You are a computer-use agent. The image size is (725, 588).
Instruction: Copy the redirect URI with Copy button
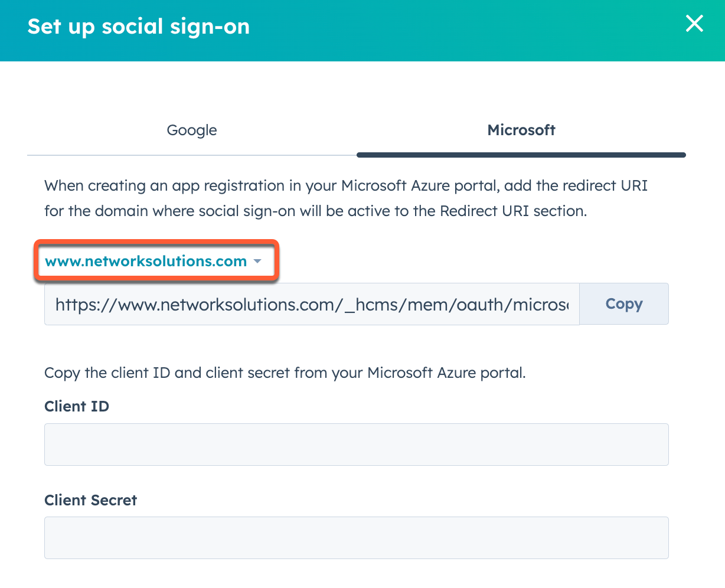(x=623, y=304)
